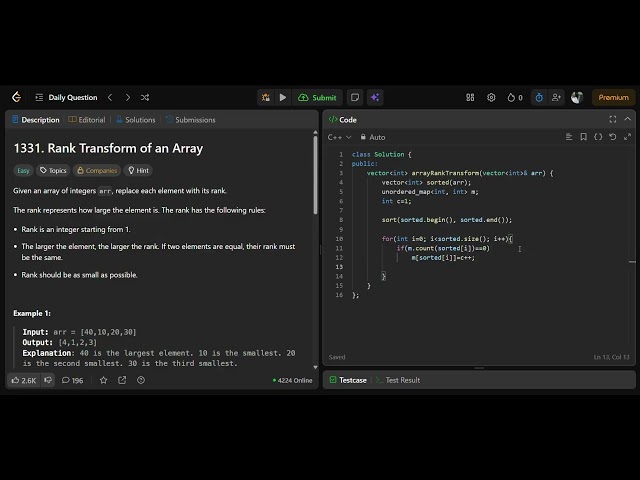Image resolution: width=640 pixels, height=480 pixels.
Task: Reset code to default with undo icon
Action: click(x=613, y=137)
